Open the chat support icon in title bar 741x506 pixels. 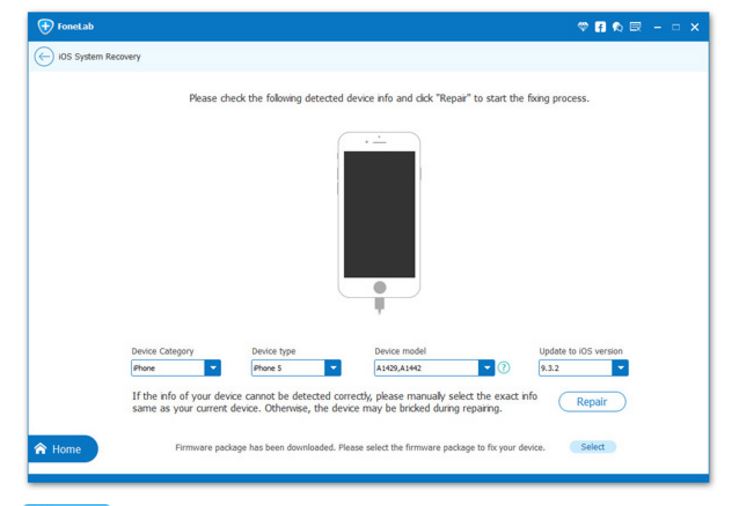(x=617, y=27)
